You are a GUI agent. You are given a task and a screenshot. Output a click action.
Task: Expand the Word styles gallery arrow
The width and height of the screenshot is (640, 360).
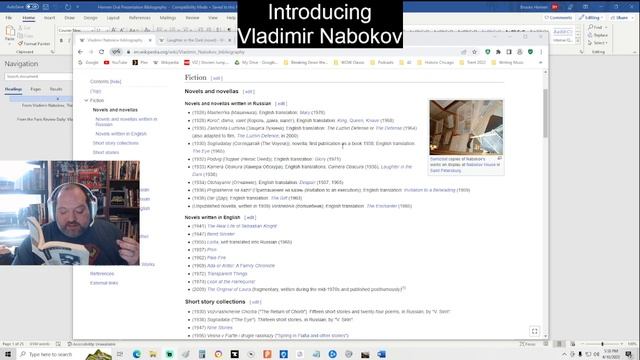pos(578,41)
